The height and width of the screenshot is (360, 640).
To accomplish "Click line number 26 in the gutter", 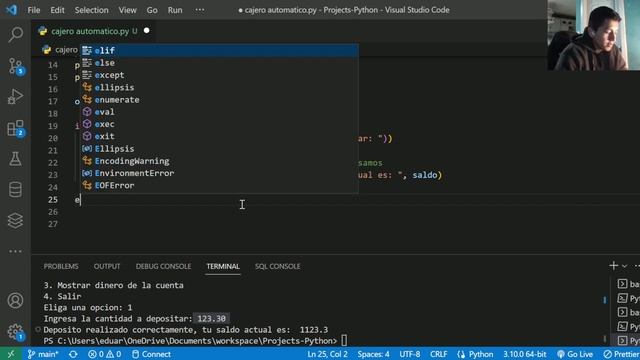I will tap(53, 212).
